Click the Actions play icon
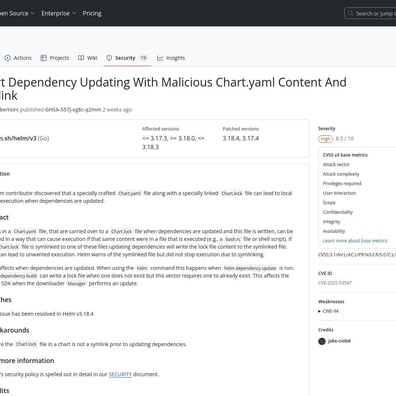Screen dimensions: 396x396 pos(8,58)
